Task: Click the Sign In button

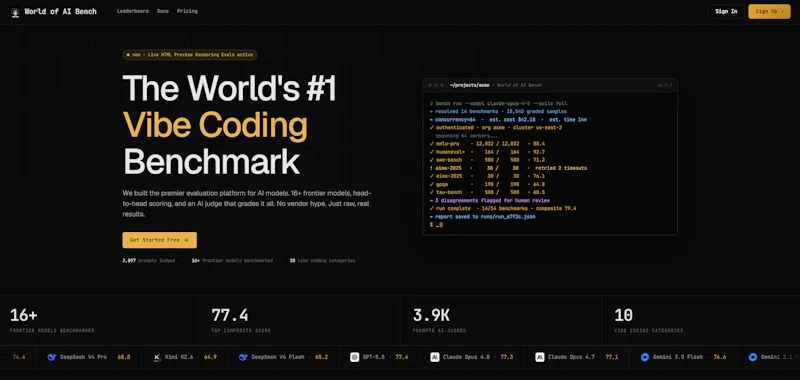Action: tap(726, 11)
